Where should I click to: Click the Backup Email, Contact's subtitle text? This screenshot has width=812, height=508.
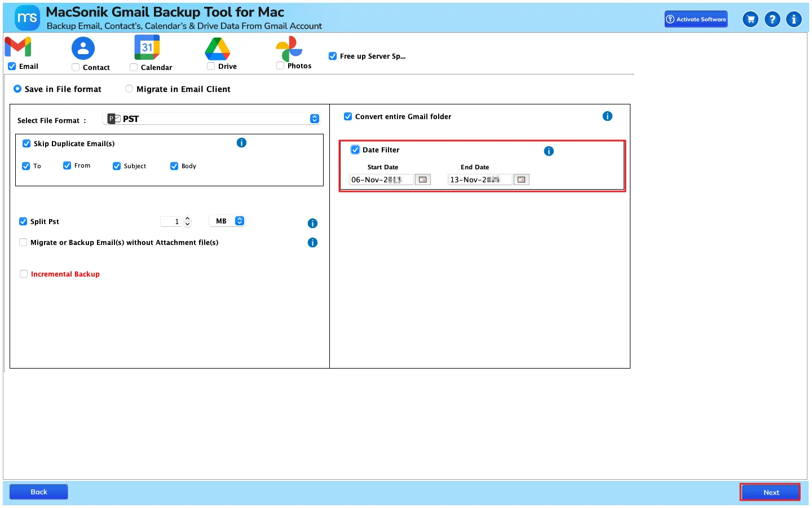tap(184, 26)
